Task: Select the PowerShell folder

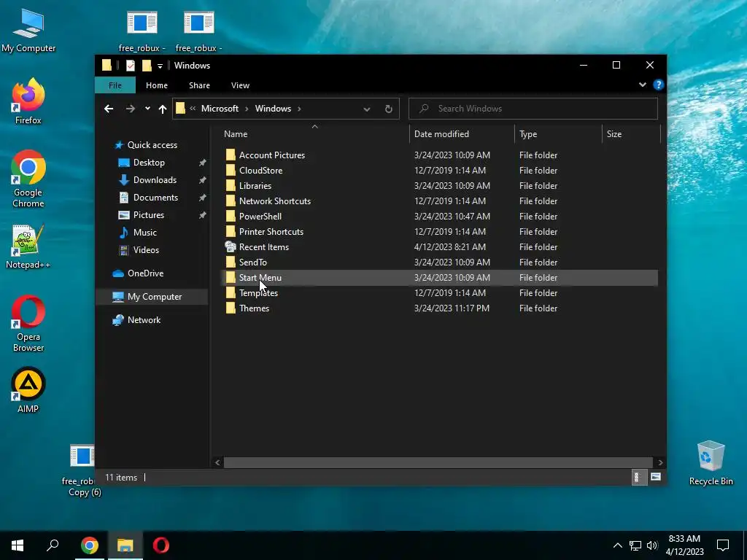Action: click(260, 216)
